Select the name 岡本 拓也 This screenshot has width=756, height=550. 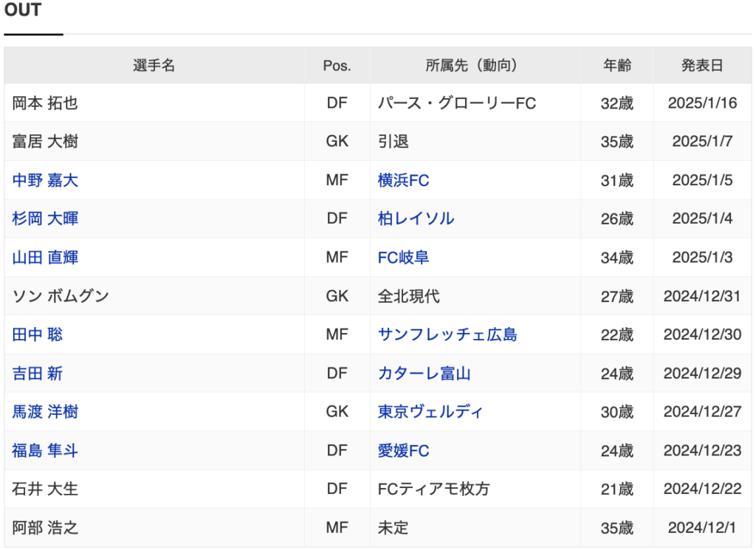click(x=45, y=103)
